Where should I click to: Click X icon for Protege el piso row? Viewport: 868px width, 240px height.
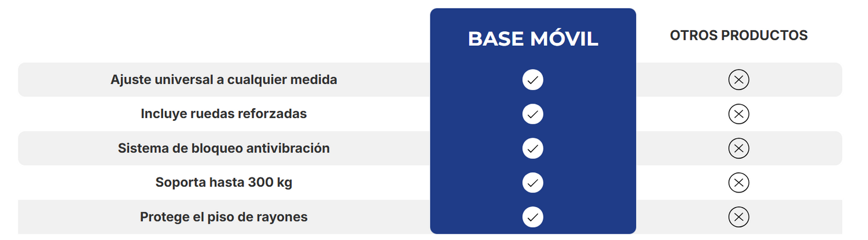pyautogui.click(x=738, y=217)
